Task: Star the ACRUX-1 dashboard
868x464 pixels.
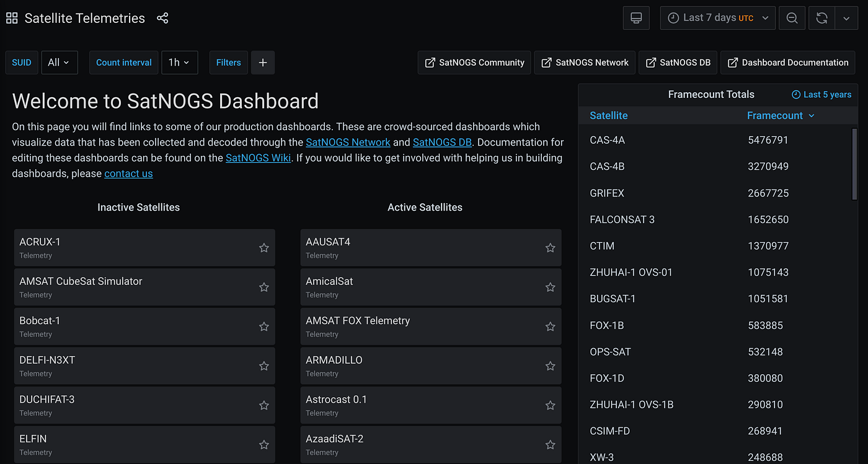Action: click(264, 248)
